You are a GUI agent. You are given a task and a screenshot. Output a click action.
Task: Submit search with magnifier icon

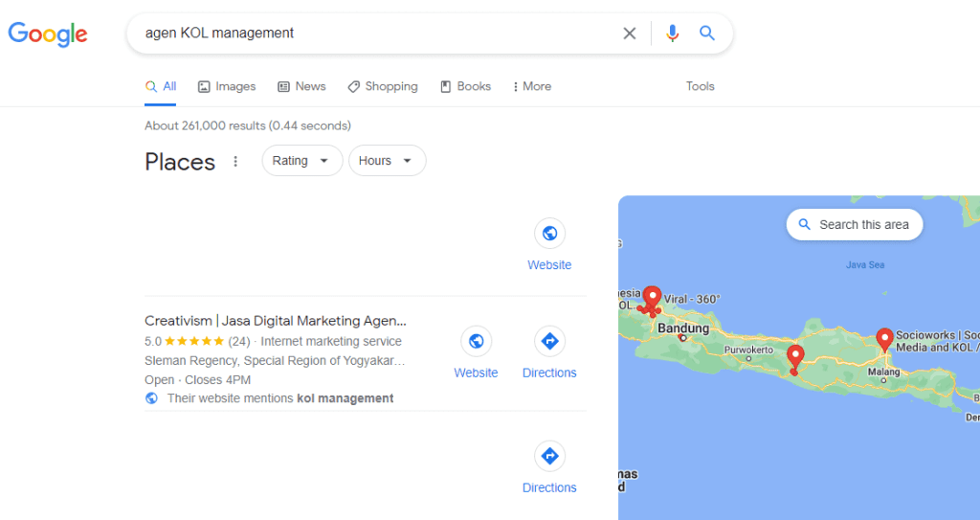(x=707, y=33)
